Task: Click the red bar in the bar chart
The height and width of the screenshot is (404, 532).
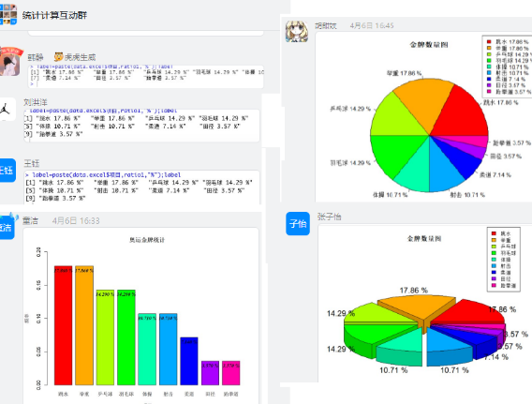Action: coord(63,325)
